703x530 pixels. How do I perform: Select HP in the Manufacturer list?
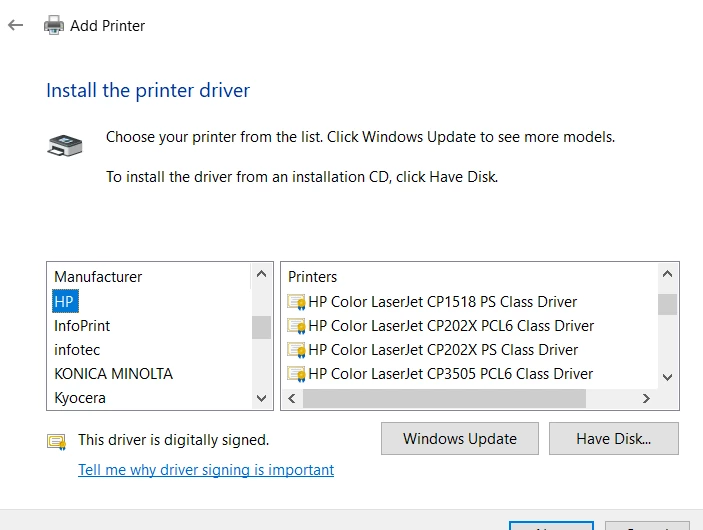click(65, 301)
